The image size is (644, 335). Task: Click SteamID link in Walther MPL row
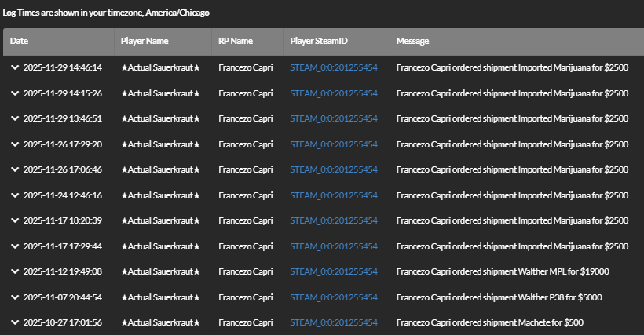coord(334,271)
